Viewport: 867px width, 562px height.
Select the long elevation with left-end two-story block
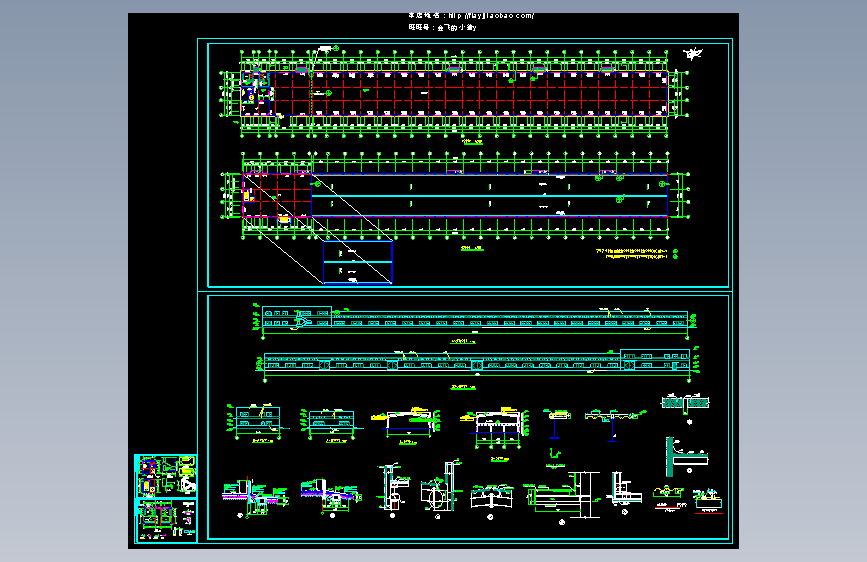click(x=474, y=320)
